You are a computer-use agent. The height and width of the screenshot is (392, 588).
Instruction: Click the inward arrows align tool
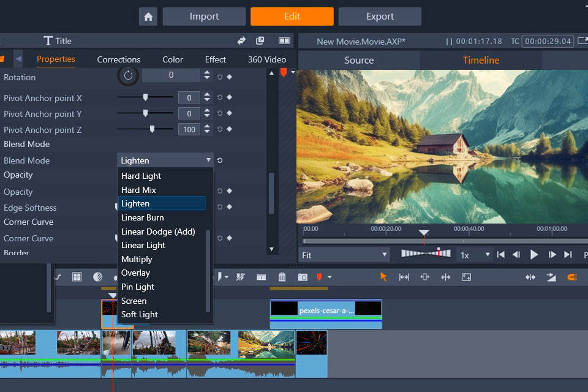530,277
